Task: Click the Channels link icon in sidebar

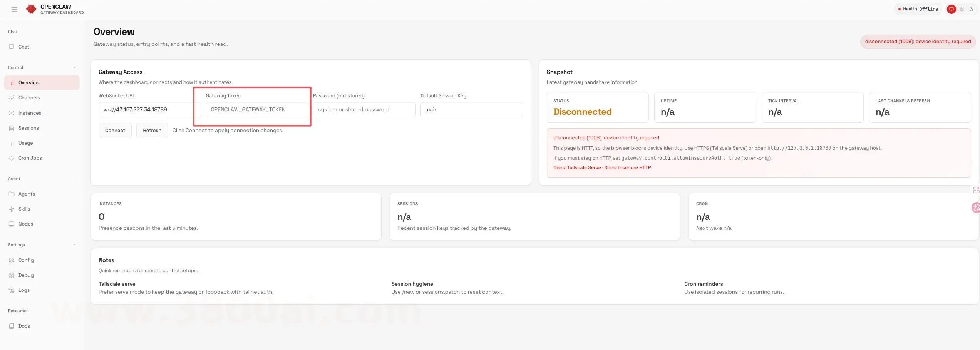Action: (x=12, y=98)
